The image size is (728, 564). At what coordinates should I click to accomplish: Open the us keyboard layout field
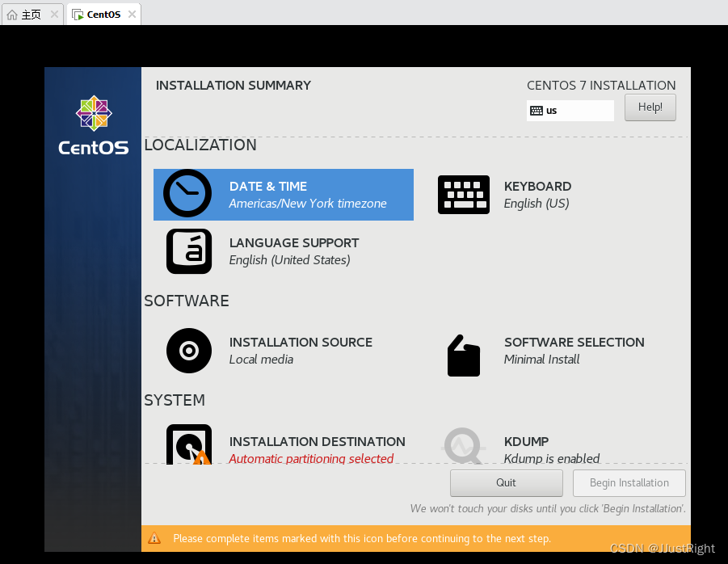pos(570,111)
